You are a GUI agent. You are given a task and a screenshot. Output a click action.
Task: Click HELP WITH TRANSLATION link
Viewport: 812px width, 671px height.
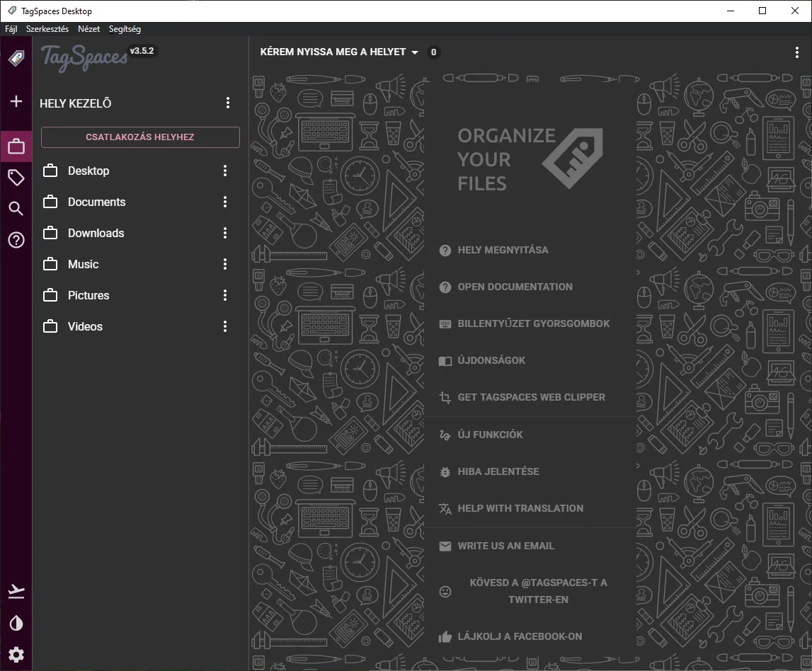pos(520,508)
